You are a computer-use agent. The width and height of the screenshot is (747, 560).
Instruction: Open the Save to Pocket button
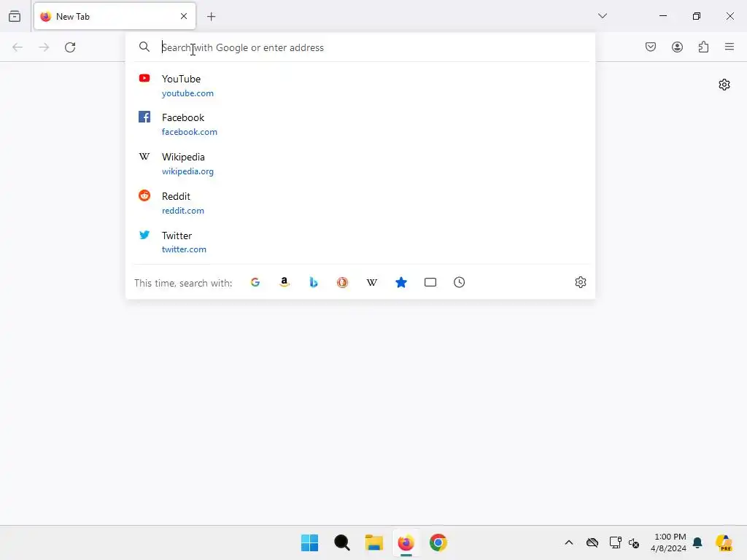651,47
